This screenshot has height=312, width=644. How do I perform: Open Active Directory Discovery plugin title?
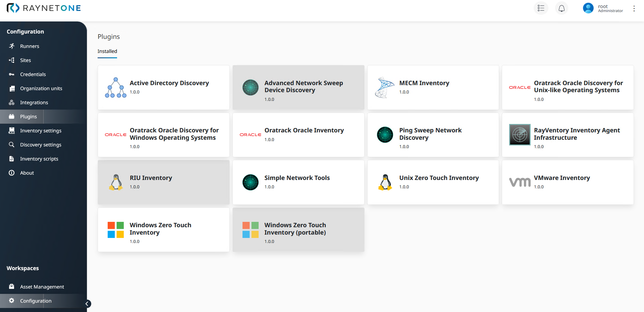pos(169,83)
